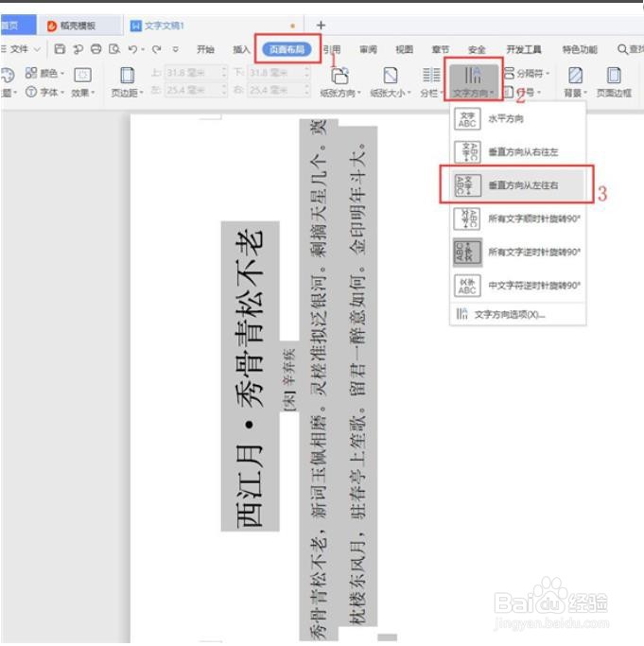
Task: Select 中文字符逆时针旋转90° option
Action: pyautogui.click(x=517, y=286)
